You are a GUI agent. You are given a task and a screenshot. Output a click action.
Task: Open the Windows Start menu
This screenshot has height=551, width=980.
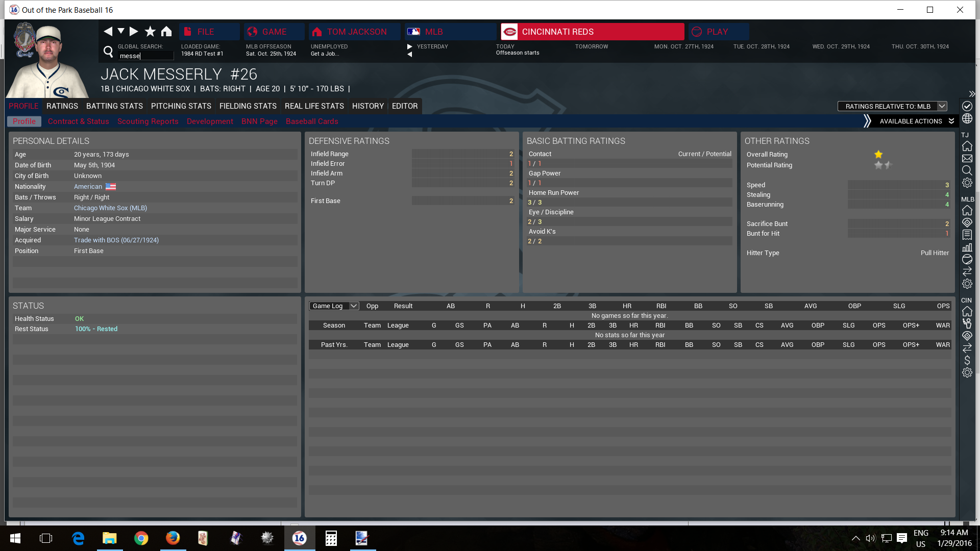tap(15, 538)
